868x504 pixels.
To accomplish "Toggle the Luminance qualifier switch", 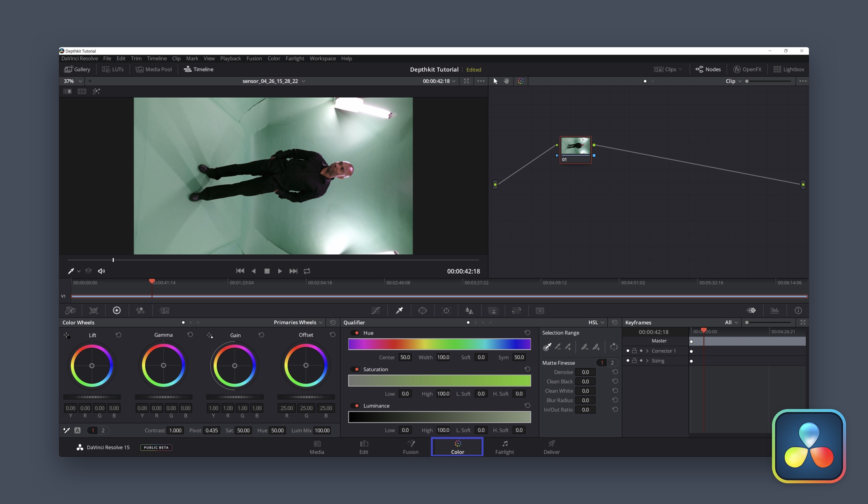I will [355, 406].
